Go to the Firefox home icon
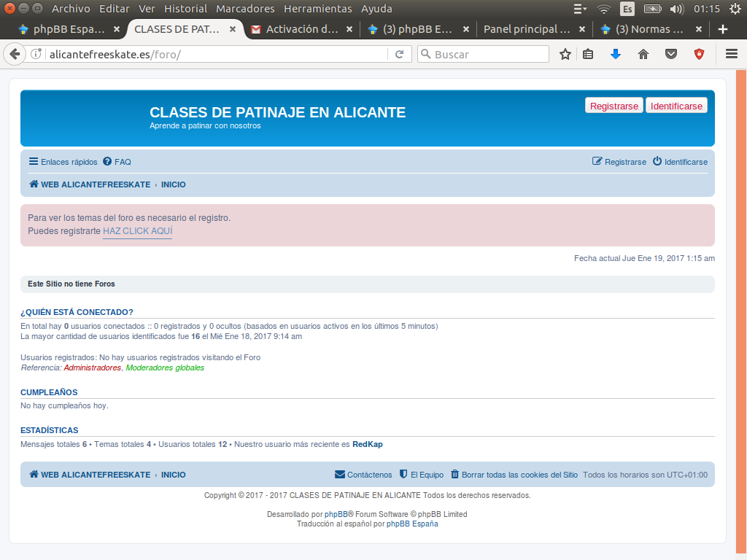Image resolution: width=747 pixels, height=560 pixels. click(643, 55)
